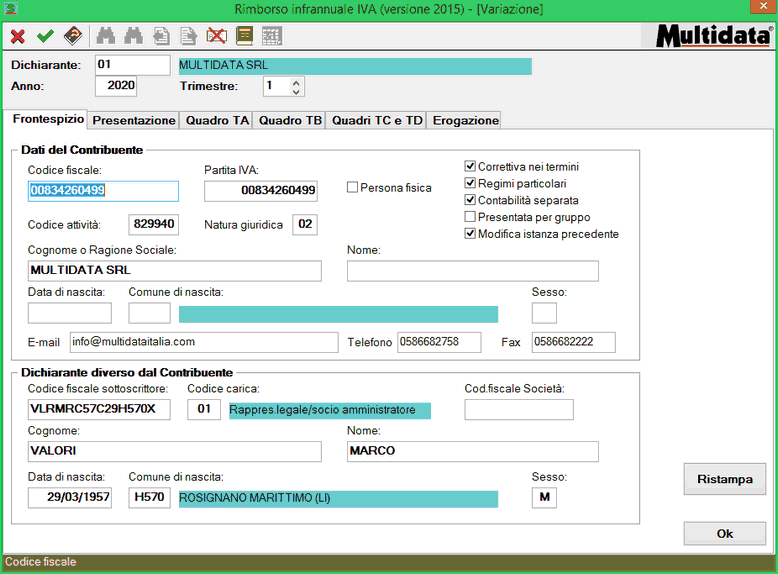Click the Telefono field

click(x=439, y=342)
